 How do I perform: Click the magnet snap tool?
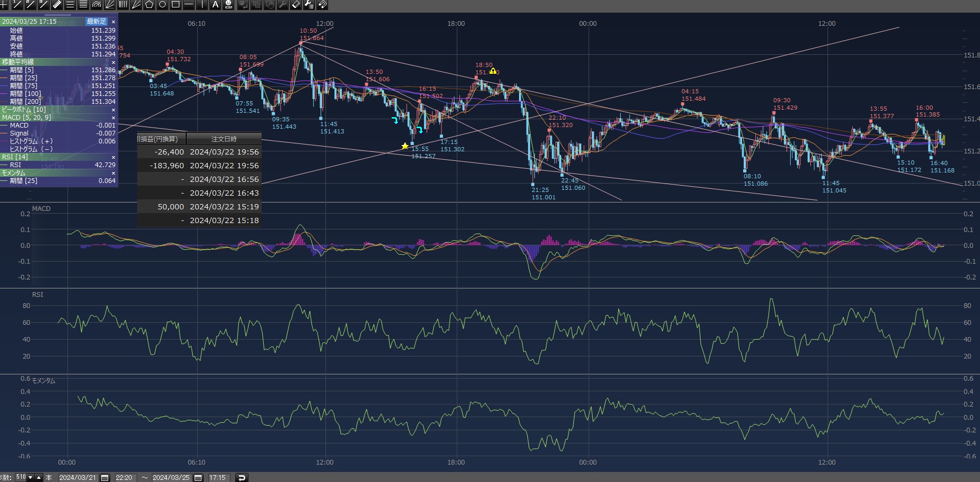322,5
